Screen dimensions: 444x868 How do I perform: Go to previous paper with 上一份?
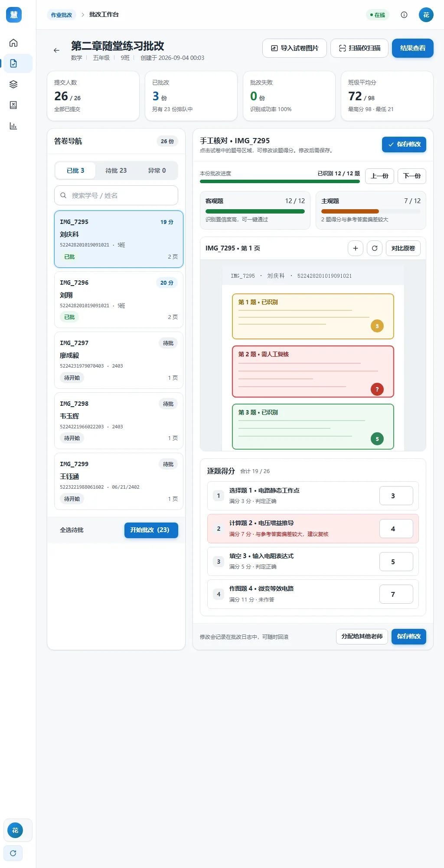point(379,176)
